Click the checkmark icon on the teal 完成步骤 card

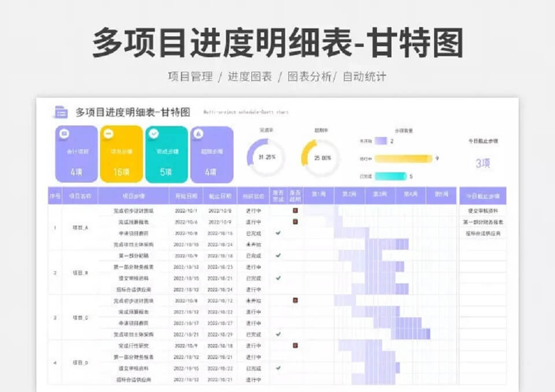tap(153, 134)
